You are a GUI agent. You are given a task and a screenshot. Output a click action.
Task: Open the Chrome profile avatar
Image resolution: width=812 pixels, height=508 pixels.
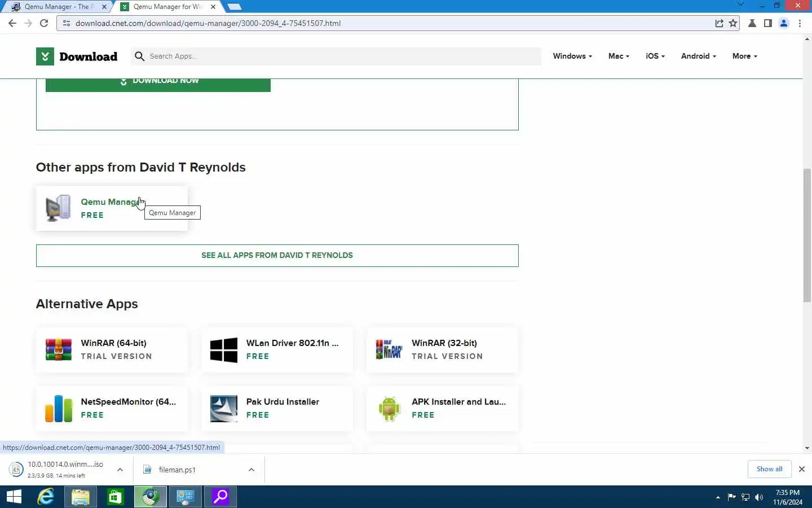point(784,23)
